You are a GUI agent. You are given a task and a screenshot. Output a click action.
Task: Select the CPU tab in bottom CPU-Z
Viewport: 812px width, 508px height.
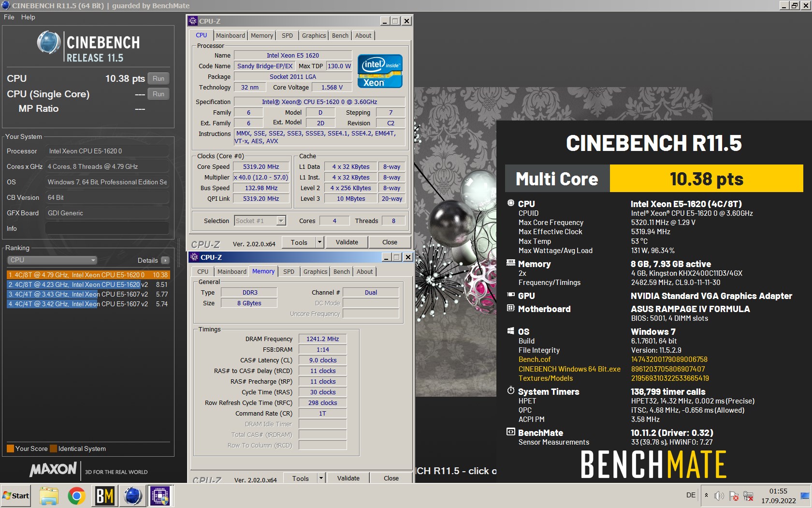[x=203, y=272]
